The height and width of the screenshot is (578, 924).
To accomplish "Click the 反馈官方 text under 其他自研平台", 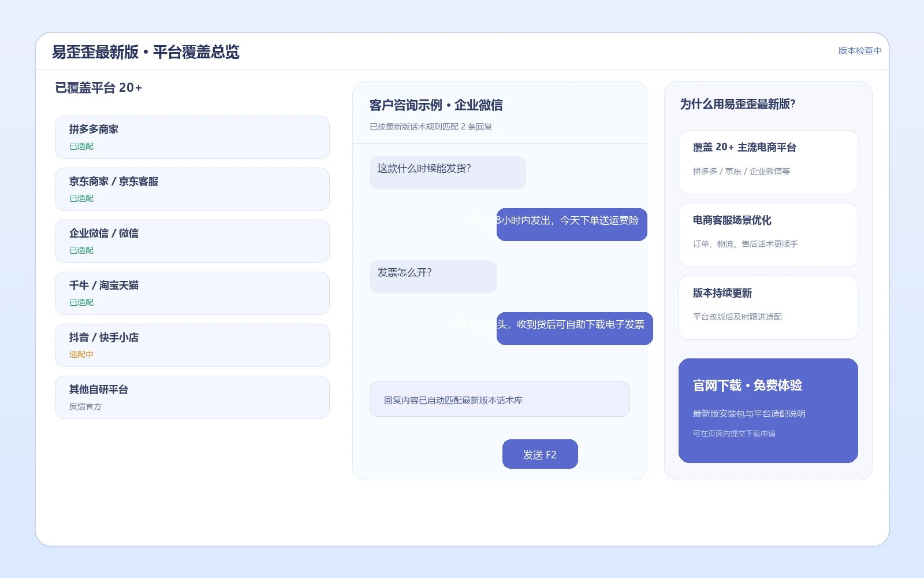I will [85, 406].
